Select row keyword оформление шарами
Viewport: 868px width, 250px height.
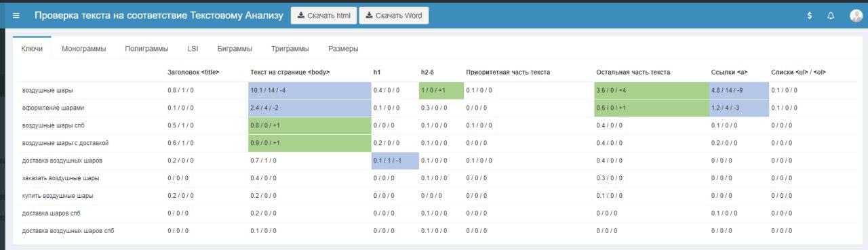(53, 108)
